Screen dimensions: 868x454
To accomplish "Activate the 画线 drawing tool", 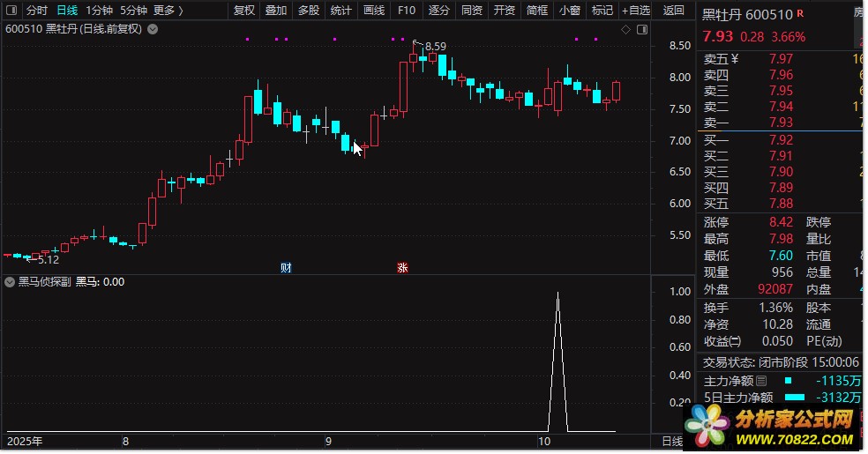I will point(374,11).
